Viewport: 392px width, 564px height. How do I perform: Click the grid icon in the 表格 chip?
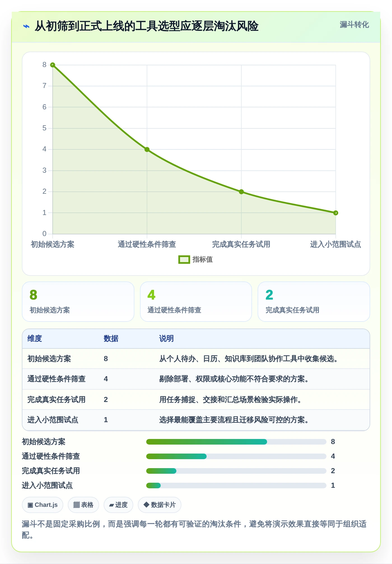[x=76, y=505]
